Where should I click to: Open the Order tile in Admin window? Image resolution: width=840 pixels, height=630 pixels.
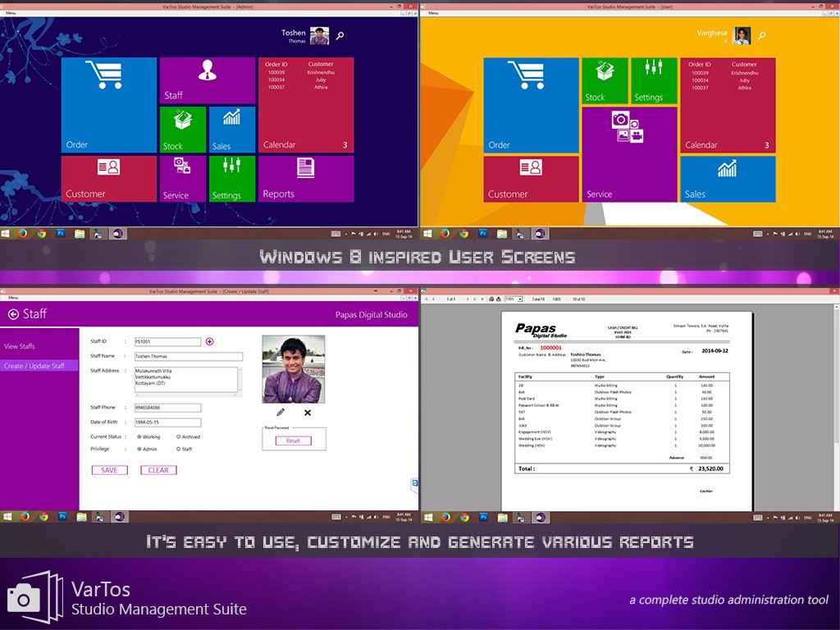[109, 105]
